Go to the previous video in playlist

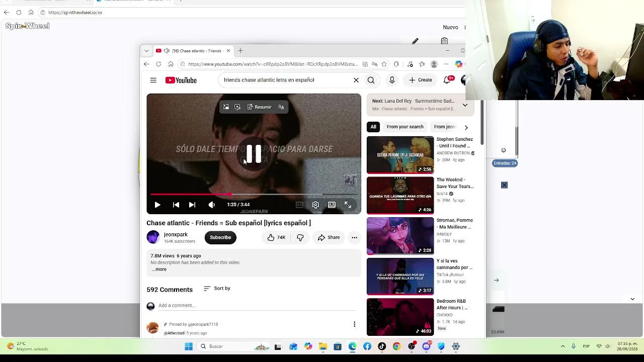176,205
